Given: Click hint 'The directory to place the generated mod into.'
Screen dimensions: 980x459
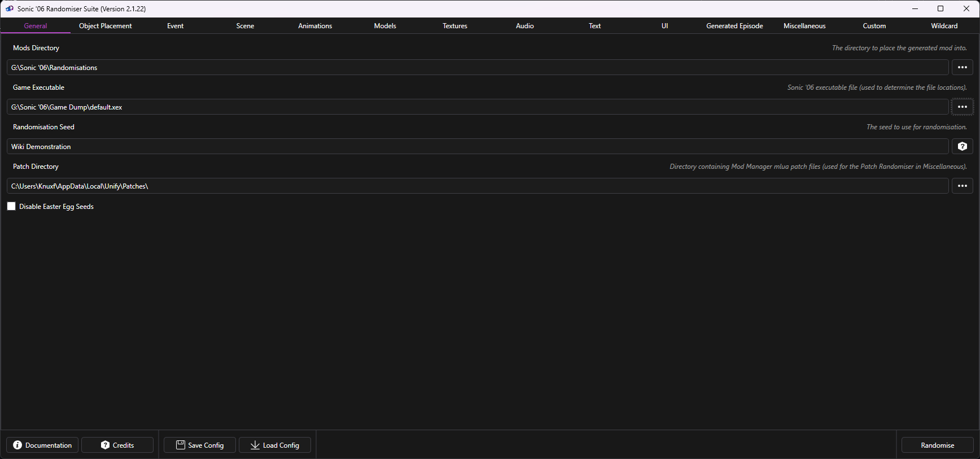Looking at the screenshot, I should click(x=899, y=48).
